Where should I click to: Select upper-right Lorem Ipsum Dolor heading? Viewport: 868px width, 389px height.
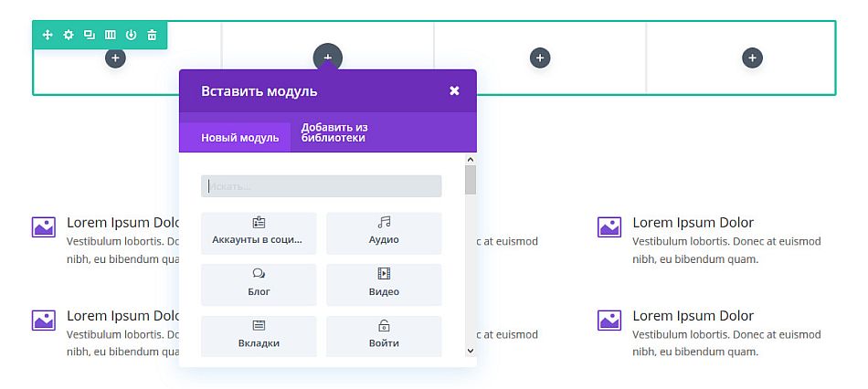click(x=693, y=223)
